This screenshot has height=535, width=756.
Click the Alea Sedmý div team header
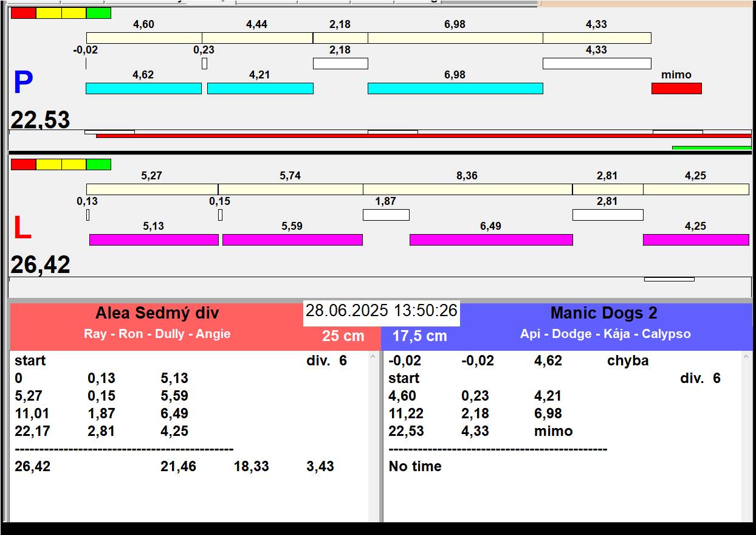157,314
